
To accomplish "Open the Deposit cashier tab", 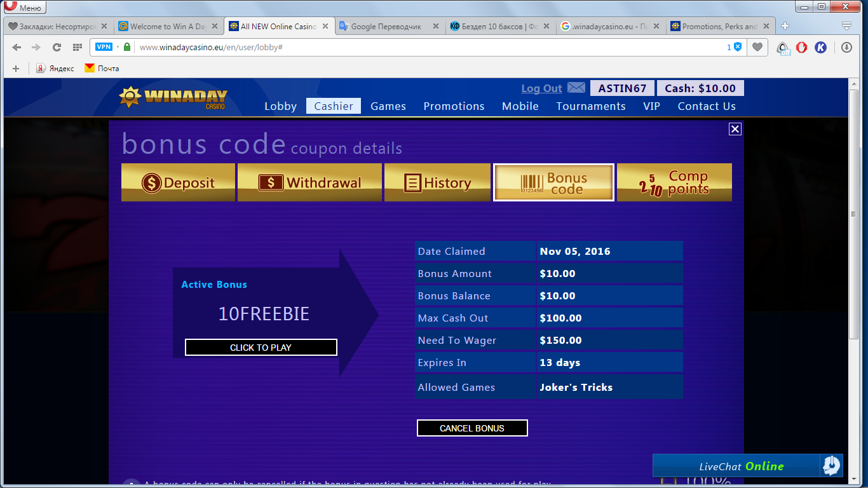I will tap(178, 182).
